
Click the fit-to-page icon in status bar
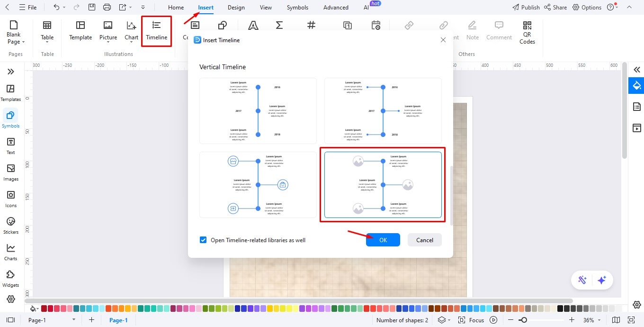coord(631,320)
